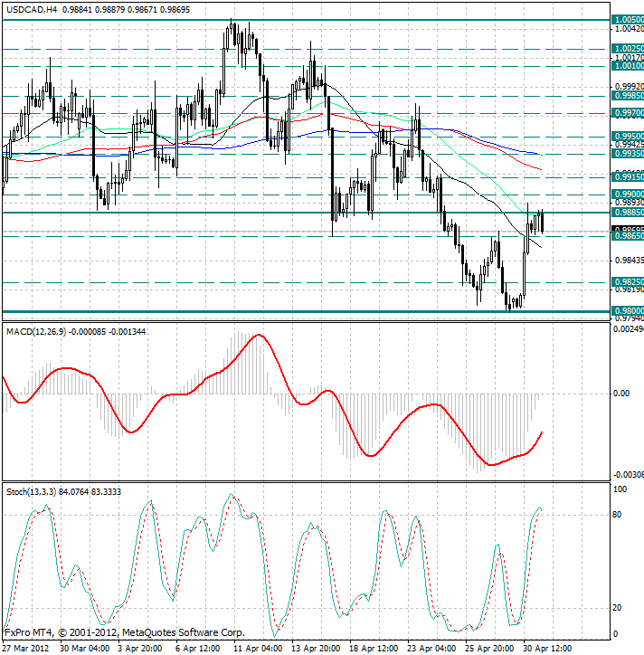Viewport: 644px width, 655px height.
Task: Click the 0.98000 price level label
Action: [628, 311]
